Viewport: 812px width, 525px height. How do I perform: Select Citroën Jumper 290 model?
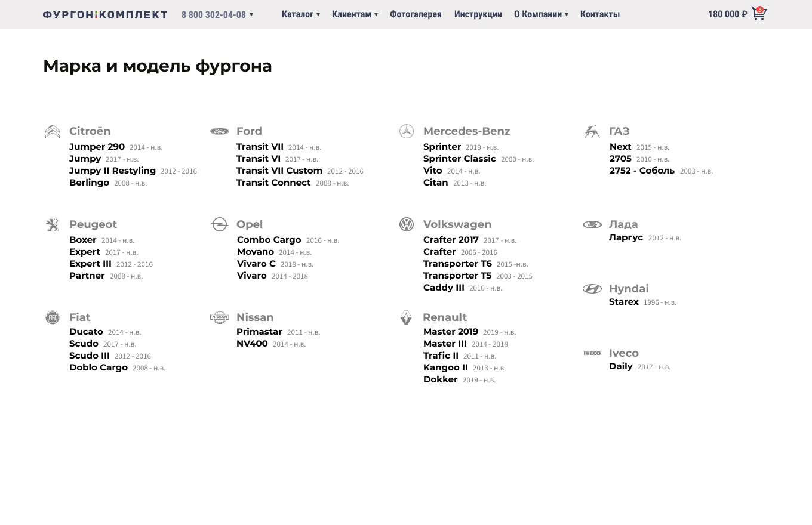click(x=97, y=147)
